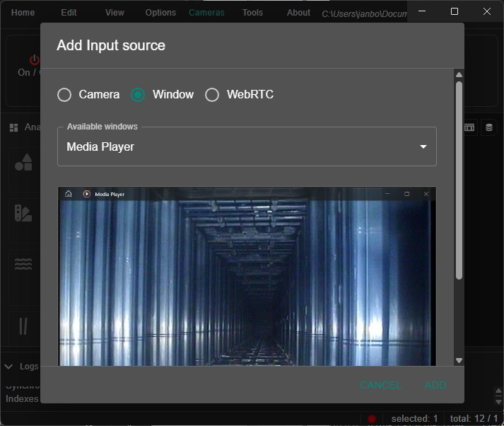The height and width of the screenshot is (426, 504).
Task: Click the dashboard grid icon near Ana
Action: click(x=14, y=128)
